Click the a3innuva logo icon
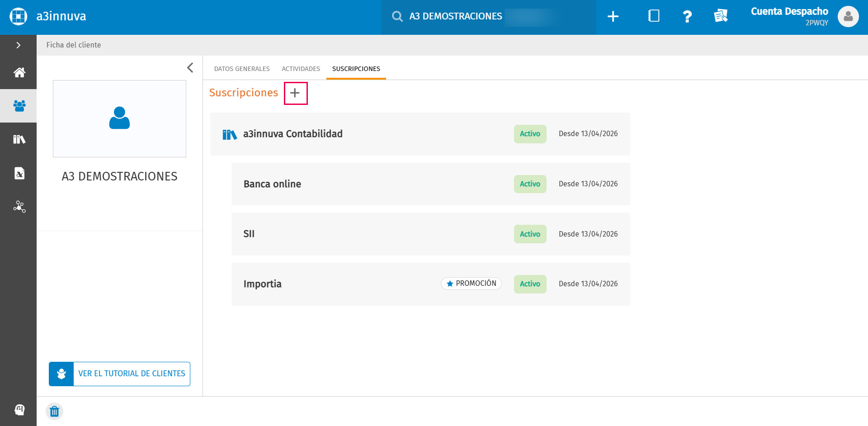Image resolution: width=868 pixels, height=426 pixels. [x=19, y=16]
